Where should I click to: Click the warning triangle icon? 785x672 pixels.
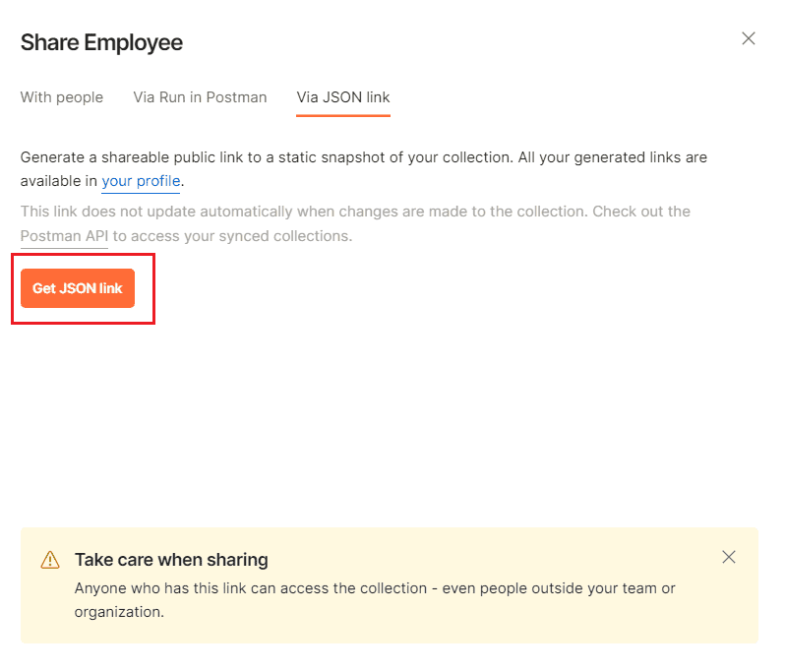point(50,560)
